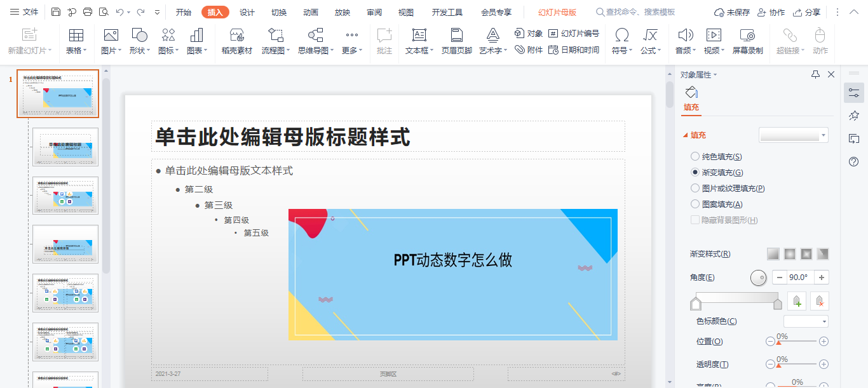This screenshot has width=868, height=388.
Task: Click the New Slide (新建幻灯片) icon
Action: (30, 35)
